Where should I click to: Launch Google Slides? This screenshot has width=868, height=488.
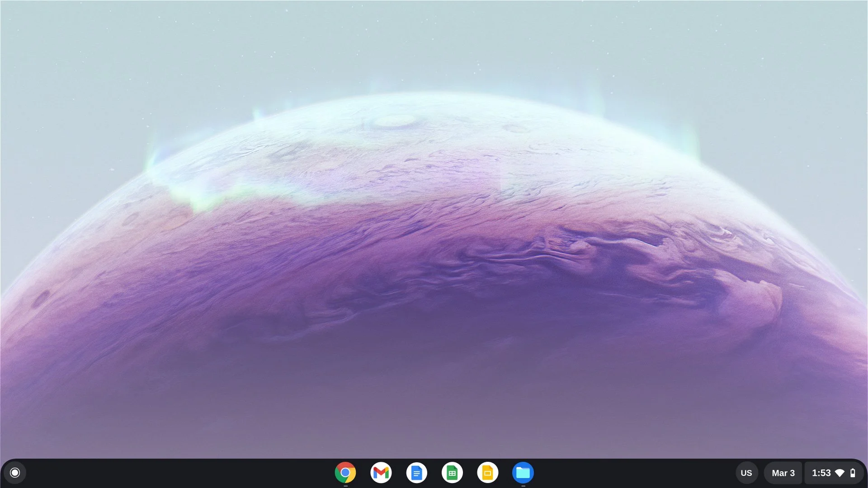pos(488,473)
